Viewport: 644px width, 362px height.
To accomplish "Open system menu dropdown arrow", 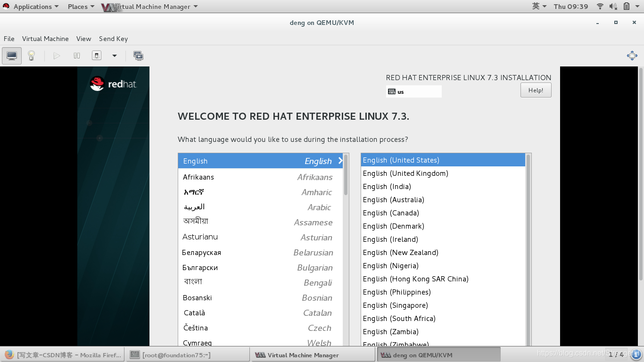I will (637, 7).
